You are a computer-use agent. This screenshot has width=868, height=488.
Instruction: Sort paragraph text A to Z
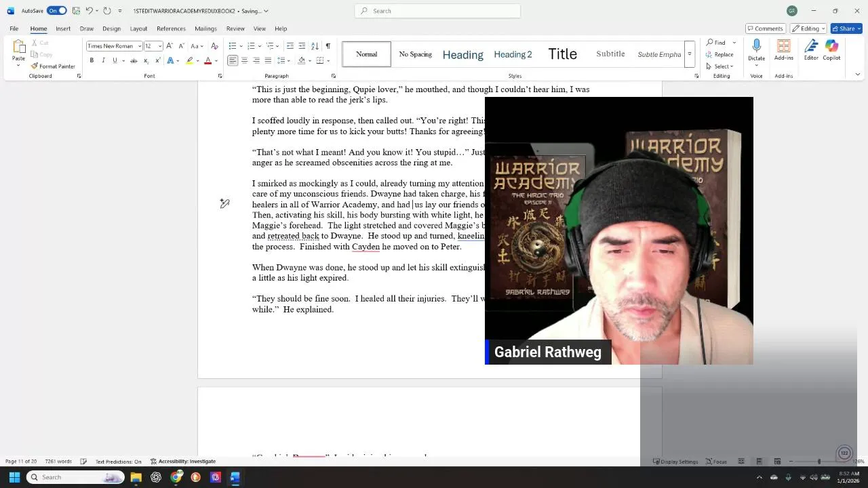coord(315,46)
